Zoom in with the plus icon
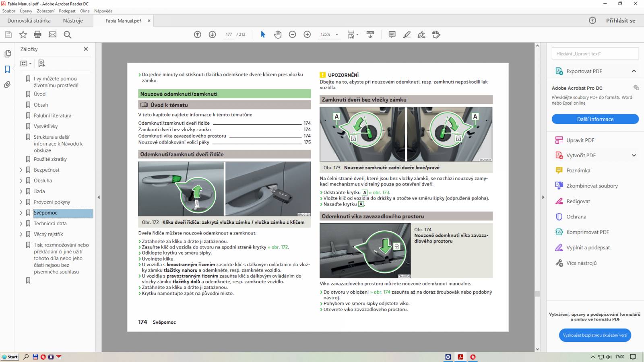 click(x=307, y=35)
